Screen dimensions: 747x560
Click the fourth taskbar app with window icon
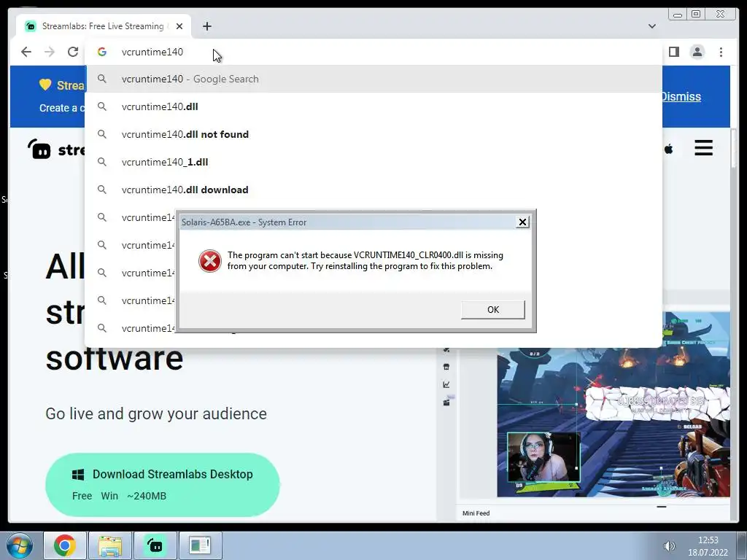[200, 545]
